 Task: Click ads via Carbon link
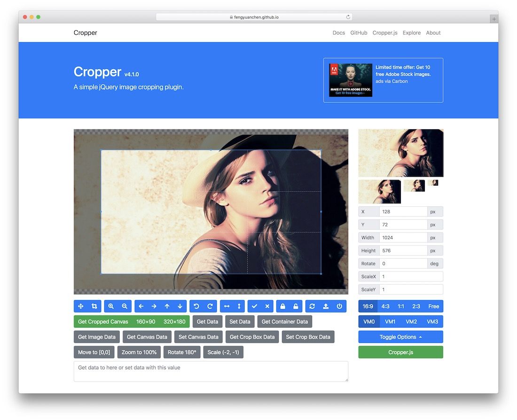(392, 81)
